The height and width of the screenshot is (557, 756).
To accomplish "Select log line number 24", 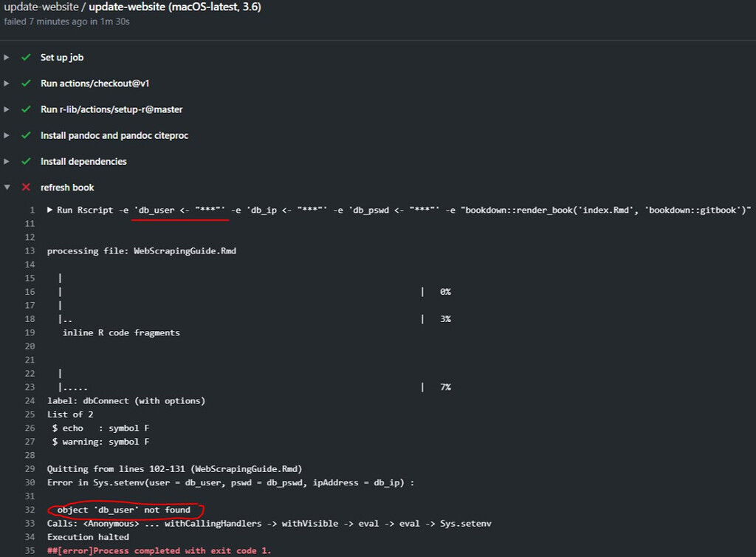I will click(30, 400).
